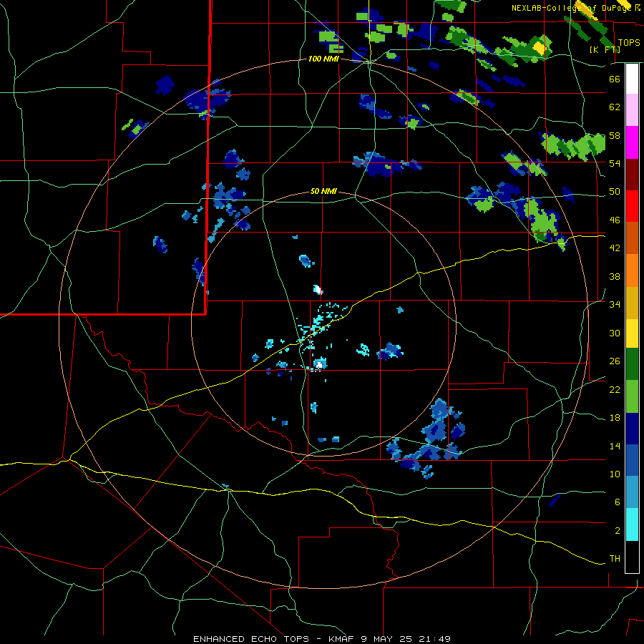Screen dimensions: 644x644
Task: Click the "[K FT]" units label
Action: tap(605, 49)
